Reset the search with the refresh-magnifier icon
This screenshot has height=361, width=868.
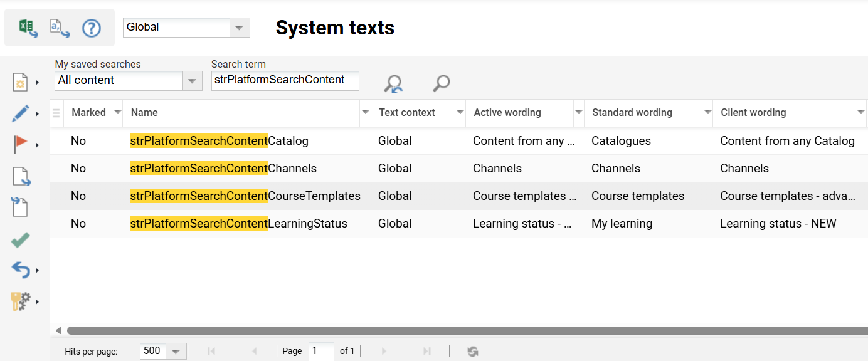pos(393,82)
